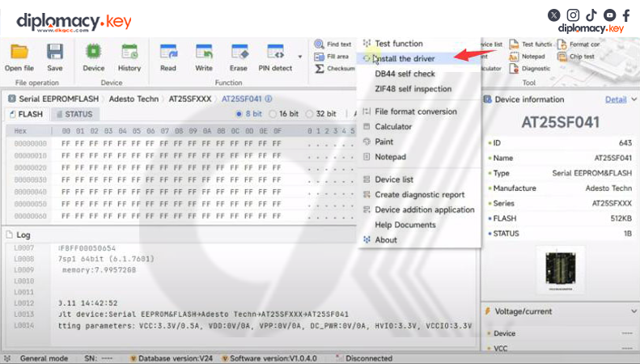
Task: Click AT25SFXXX breadcrumb
Action: coord(190,99)
